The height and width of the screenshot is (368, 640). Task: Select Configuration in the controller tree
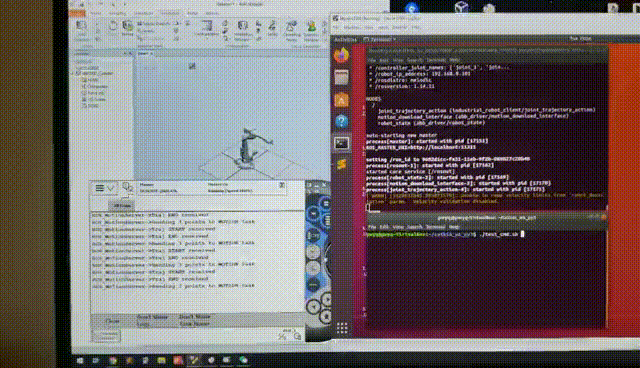95,86
